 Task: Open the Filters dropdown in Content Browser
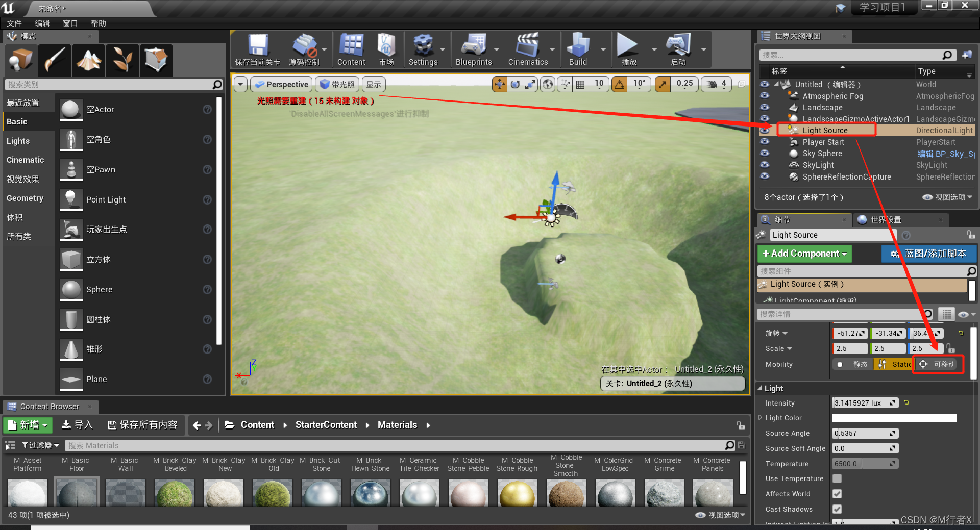(x=40, y=445)
